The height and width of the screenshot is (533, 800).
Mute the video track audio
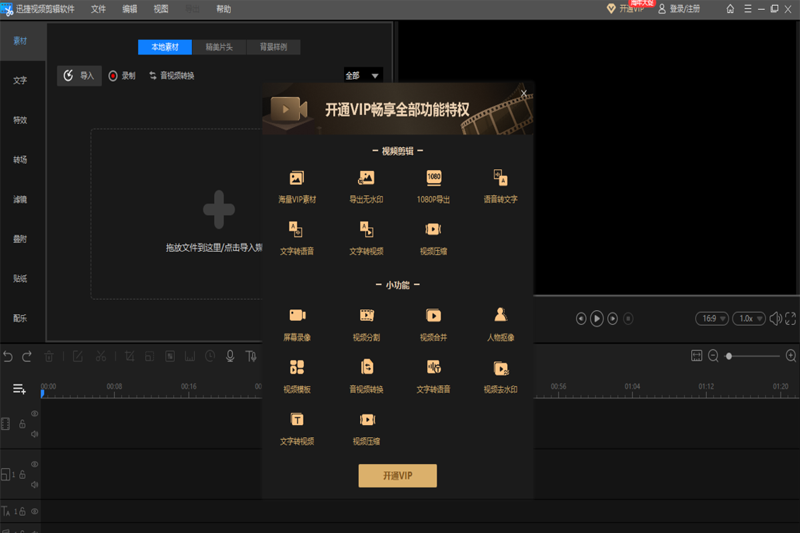pos(35,434)
